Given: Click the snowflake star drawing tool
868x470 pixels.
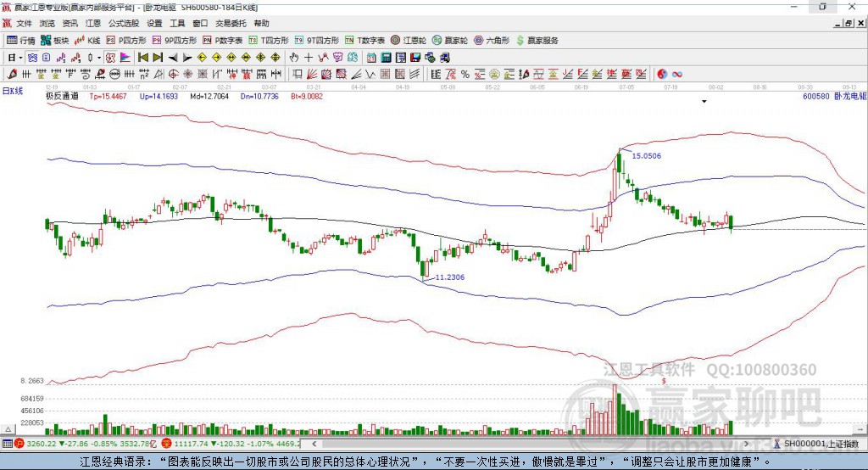Looking at the screenshot, I should tap(188, 74).
